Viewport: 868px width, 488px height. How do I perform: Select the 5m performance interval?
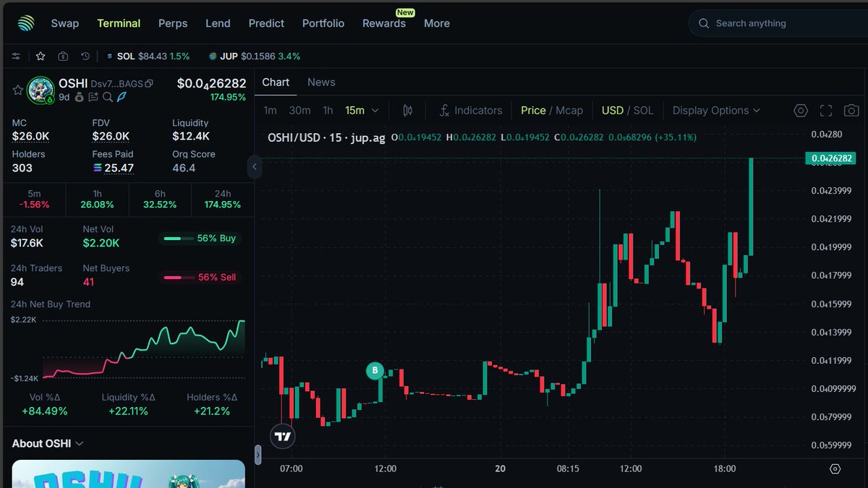(x=34, y=199)
